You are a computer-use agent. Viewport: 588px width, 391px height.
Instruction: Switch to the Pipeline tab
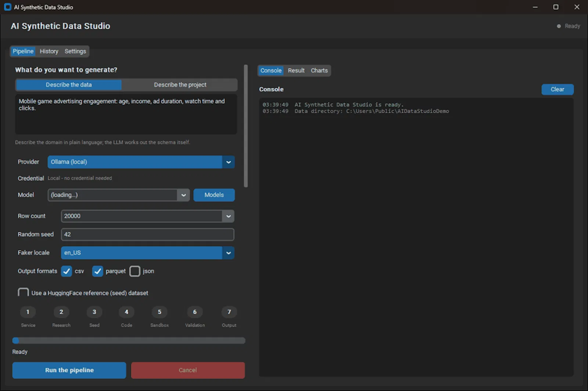tap(23, 51)
